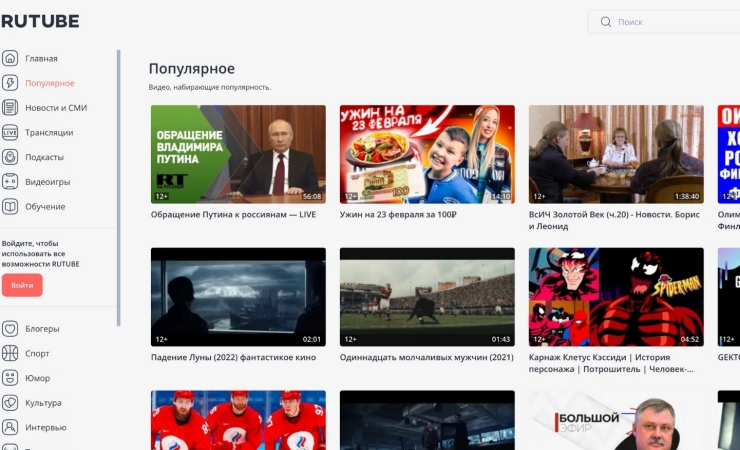Click the Видеоигры gamepad icon

coord(10,182)
